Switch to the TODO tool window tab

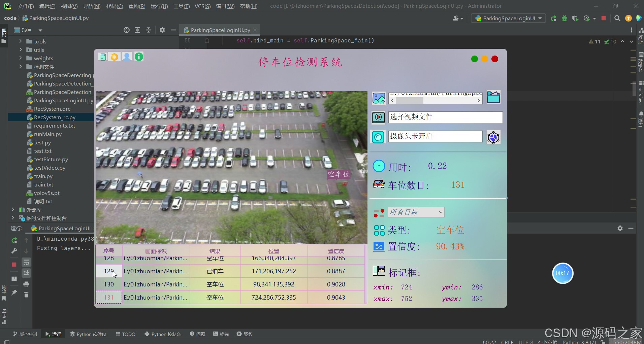pyautogui.click(x=126, y=334)
